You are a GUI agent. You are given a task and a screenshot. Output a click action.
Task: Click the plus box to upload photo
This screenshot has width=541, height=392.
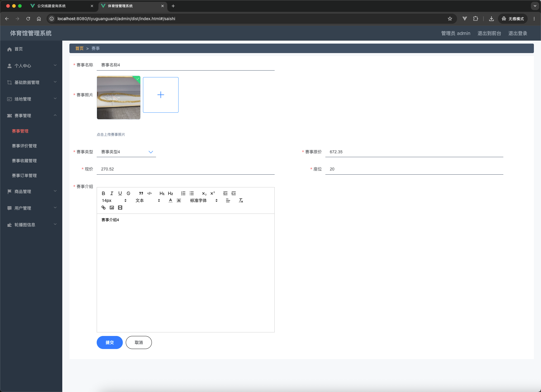tap(161, 95)
